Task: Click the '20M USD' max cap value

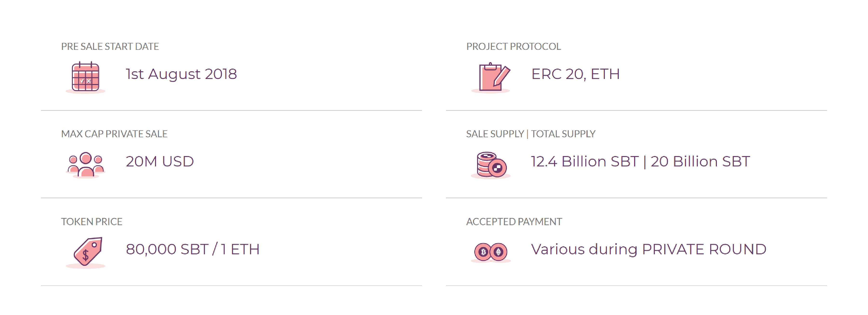Action: point(160,162)
